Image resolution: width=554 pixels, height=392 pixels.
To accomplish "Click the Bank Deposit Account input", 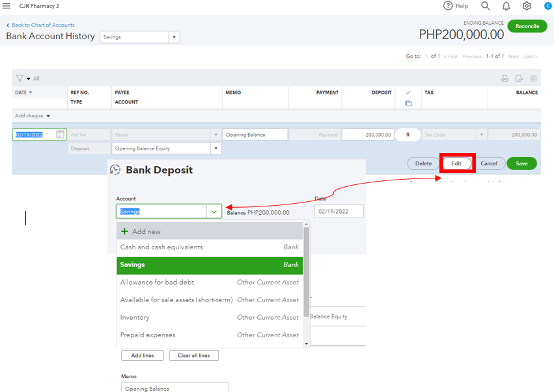I will coord(162,212).
